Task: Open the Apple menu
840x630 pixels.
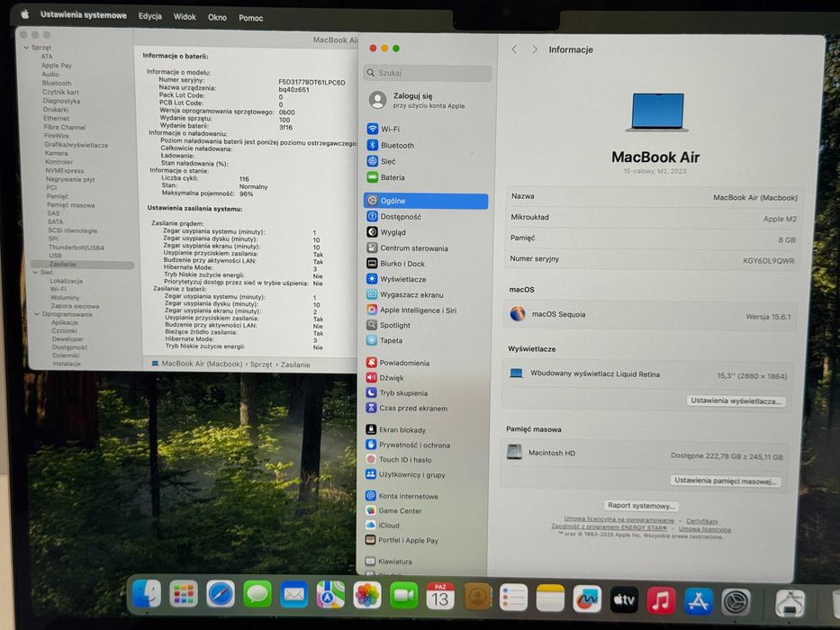Action: click(24, 14)
